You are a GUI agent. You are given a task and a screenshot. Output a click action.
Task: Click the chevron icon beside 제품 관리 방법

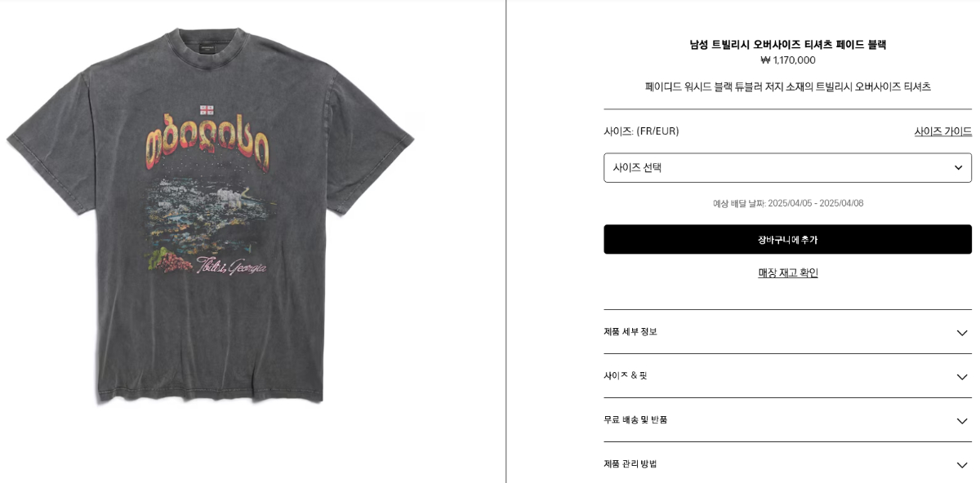[961, 465]
